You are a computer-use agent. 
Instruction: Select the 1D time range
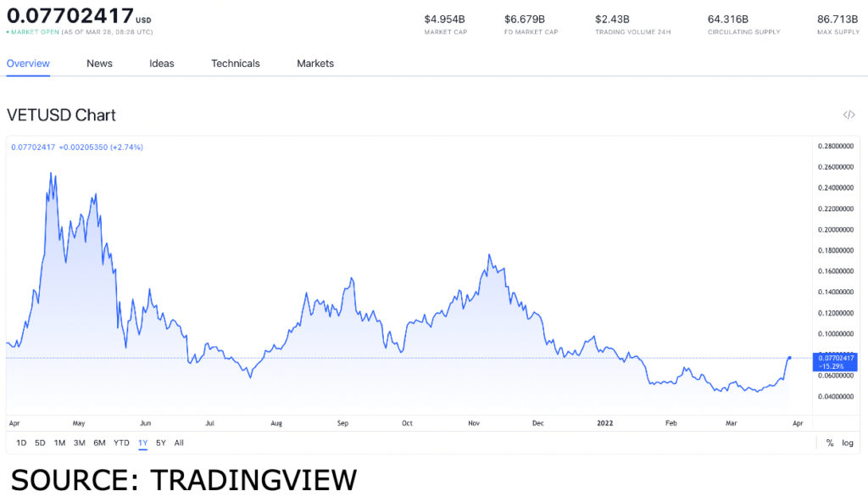click(21, 443)
